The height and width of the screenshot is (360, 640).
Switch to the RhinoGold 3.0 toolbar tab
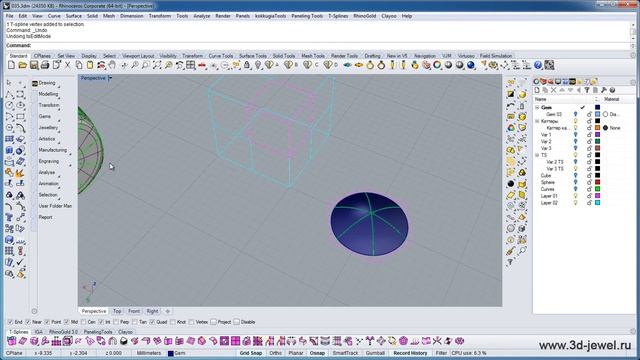pos(63,332)
